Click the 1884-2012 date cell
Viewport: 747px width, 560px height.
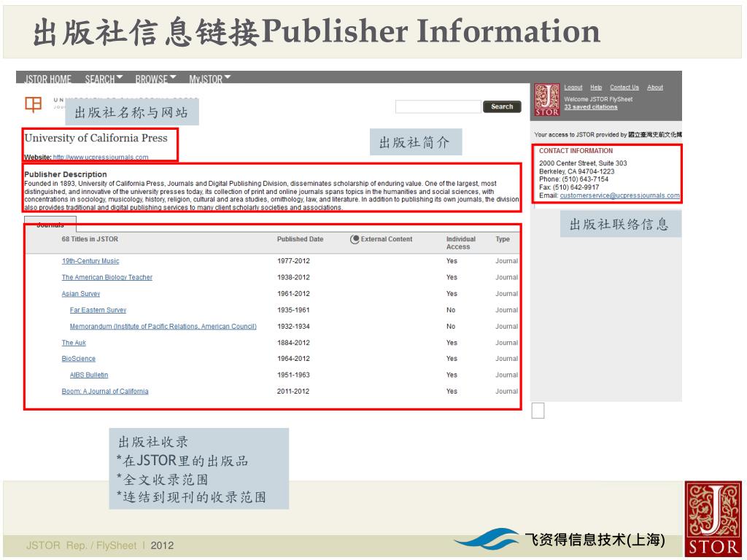(293, 343)
